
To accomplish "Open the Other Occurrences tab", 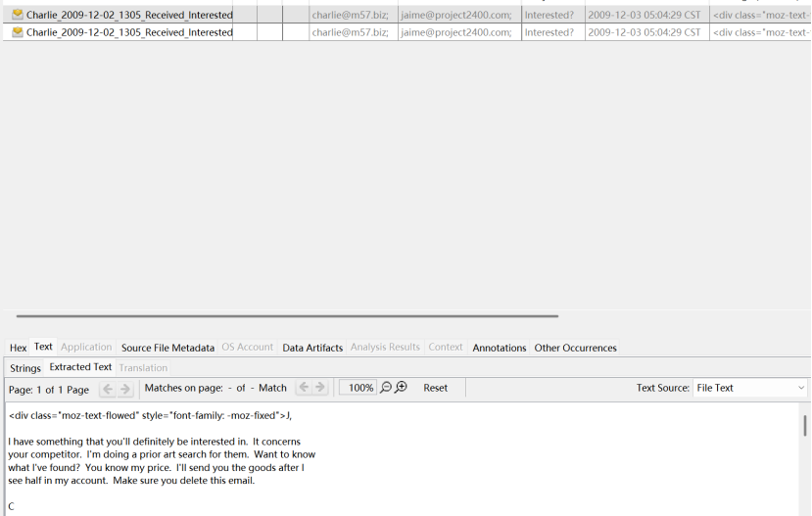I will click(575, 348).
